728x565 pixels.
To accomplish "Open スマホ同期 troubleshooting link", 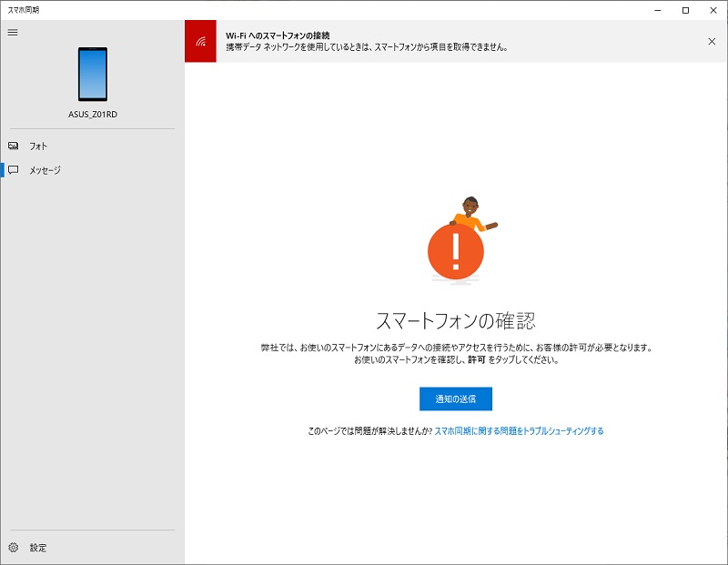I will pyautogui.click(x=519, y=431).
